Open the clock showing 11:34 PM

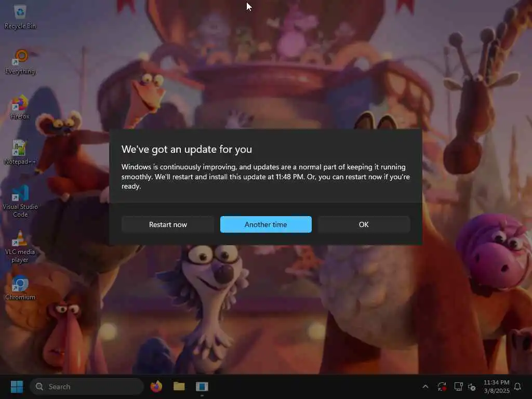pyautogui.click(x=496, y=387)
